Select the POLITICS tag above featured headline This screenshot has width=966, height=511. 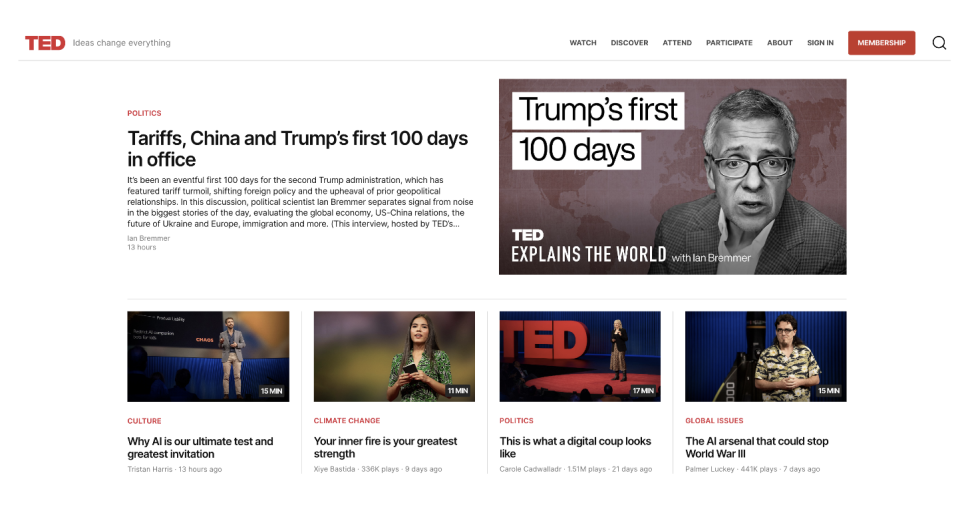pyautogui.click(x=144, y=113)
